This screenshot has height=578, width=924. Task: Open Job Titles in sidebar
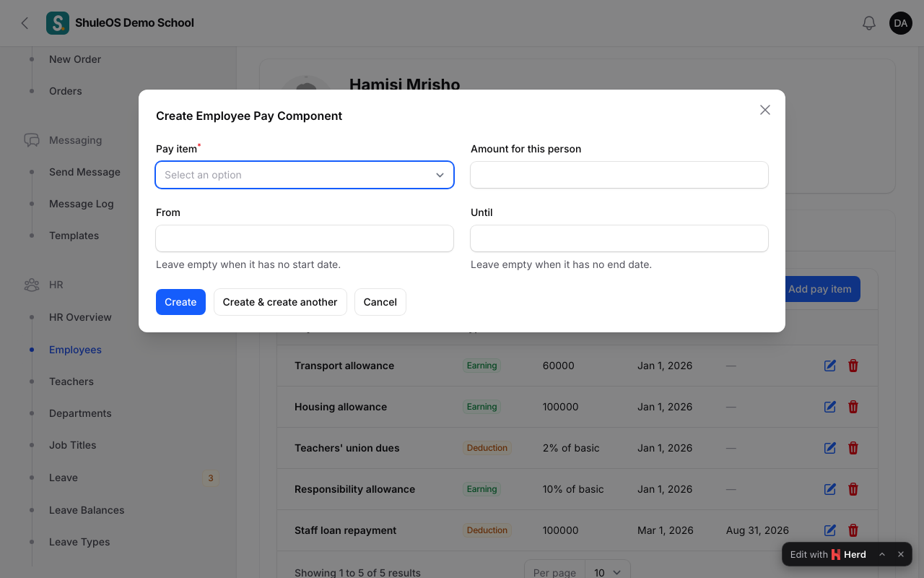coord(72,445)
